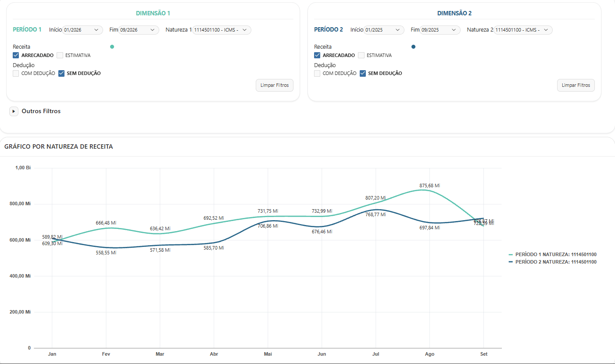Check ESTIMATIVA in Dimensão 2
Screen dimensions: 615x364
[361, 55]
